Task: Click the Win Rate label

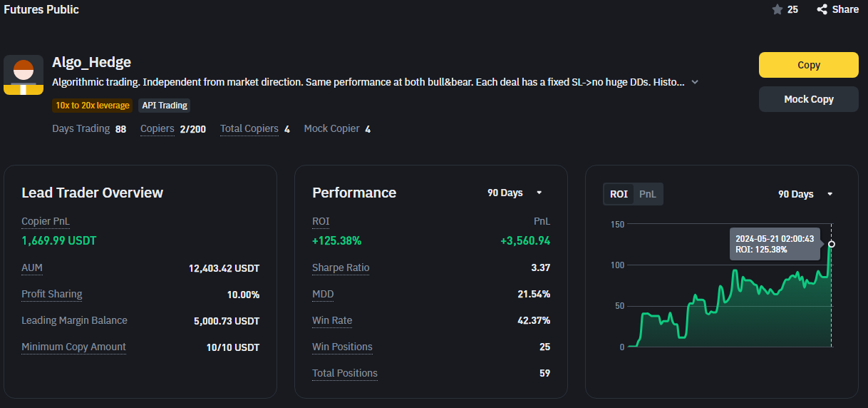Action: click(332, 320)
